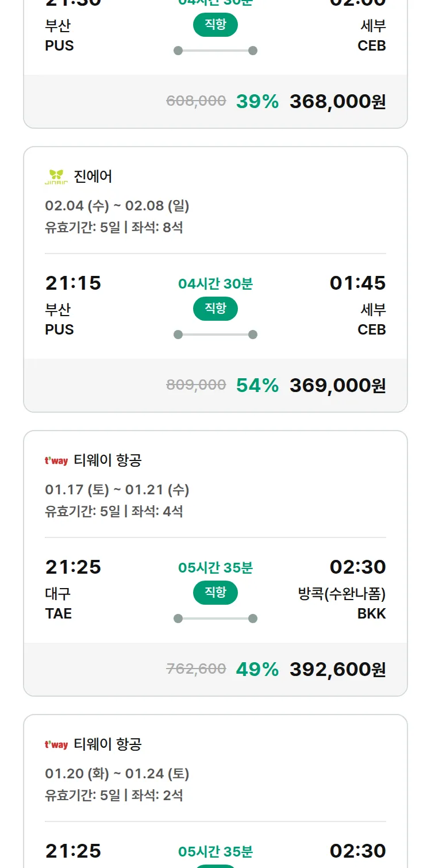This screenshot has width=431, height=868.
Task: Click the 49% discount label
Action: 257,670
